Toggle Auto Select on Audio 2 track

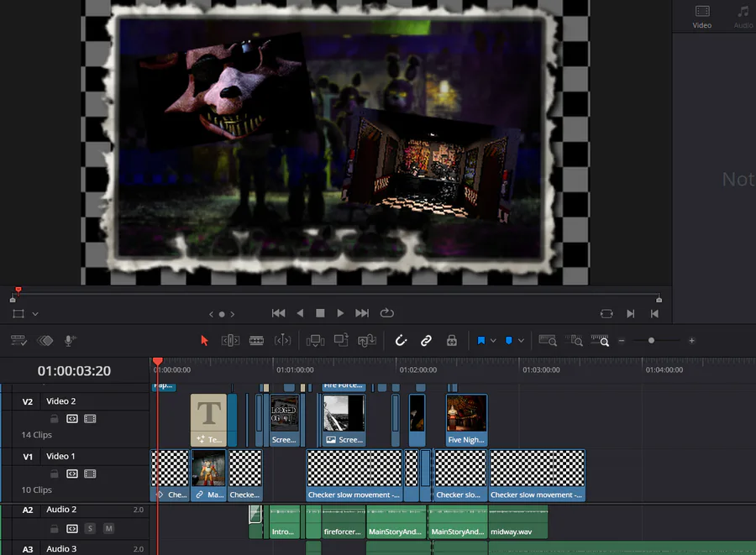point(72,528)
